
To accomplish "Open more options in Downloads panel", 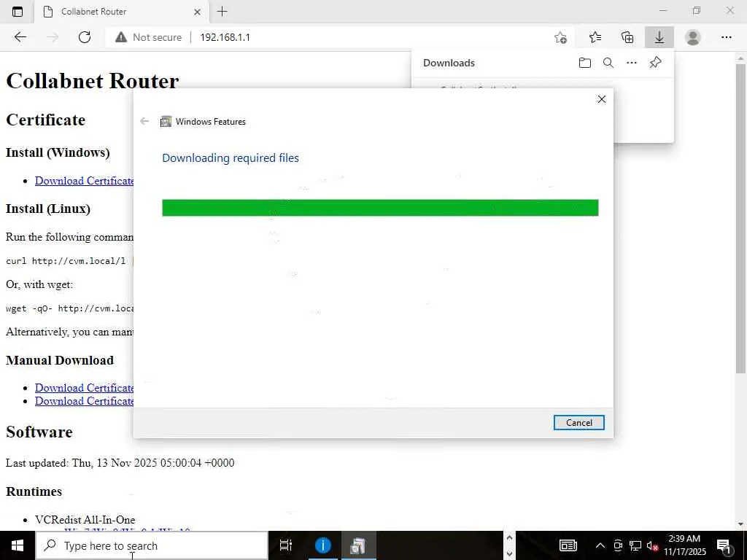I will (632, 63).
